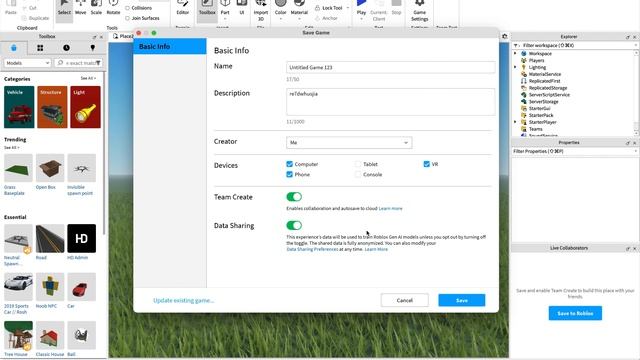Expand Lighting in Explorer
The image size is (640, 360).
[x=515, y=67]
